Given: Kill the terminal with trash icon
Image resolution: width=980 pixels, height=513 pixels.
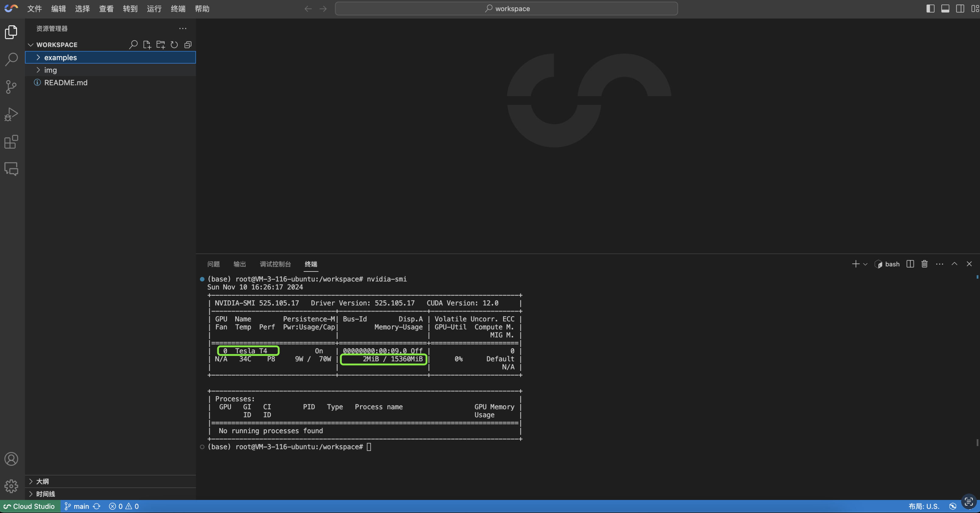Looking at the screenshot, I should (x=925, y=264).
